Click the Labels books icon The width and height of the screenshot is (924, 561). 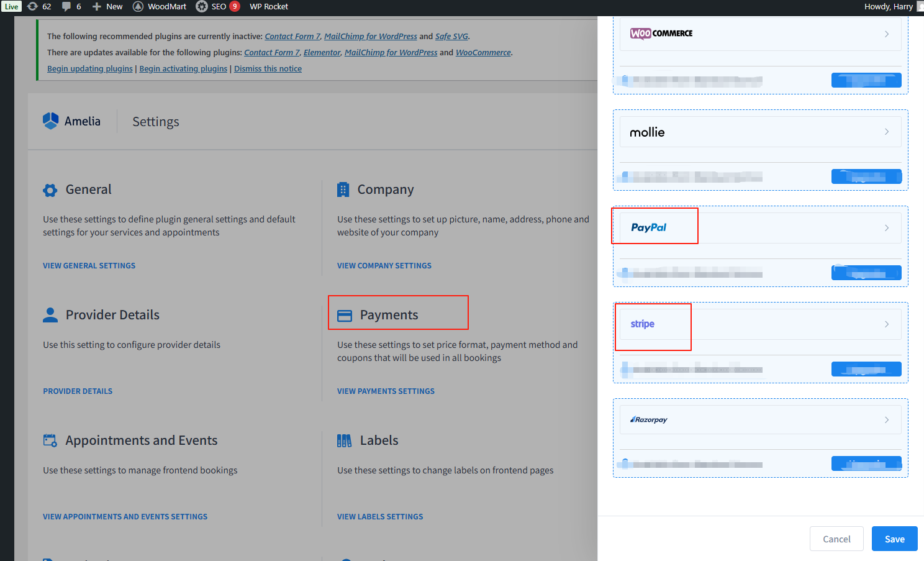344,440
